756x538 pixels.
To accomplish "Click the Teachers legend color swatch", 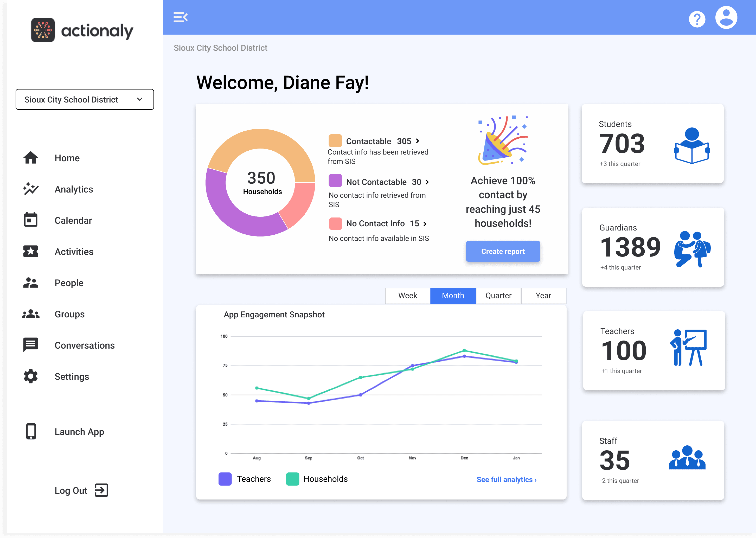I will pyautogui.click(x=225, y=479).
